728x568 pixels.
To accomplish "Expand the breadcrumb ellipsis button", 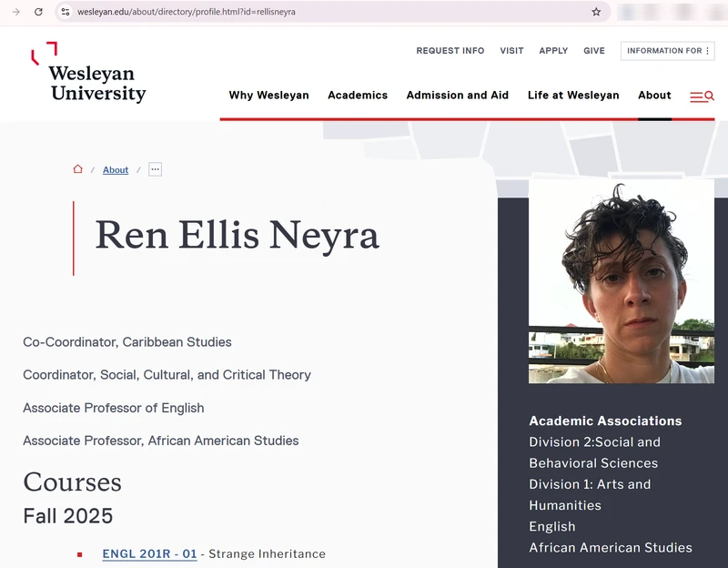I will pos(155,169).
